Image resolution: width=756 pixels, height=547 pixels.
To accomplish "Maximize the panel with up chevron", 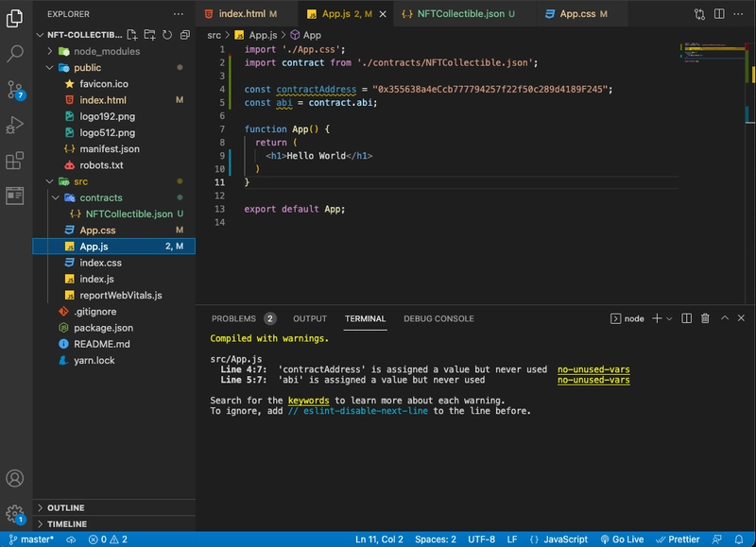I will point(724,318).
